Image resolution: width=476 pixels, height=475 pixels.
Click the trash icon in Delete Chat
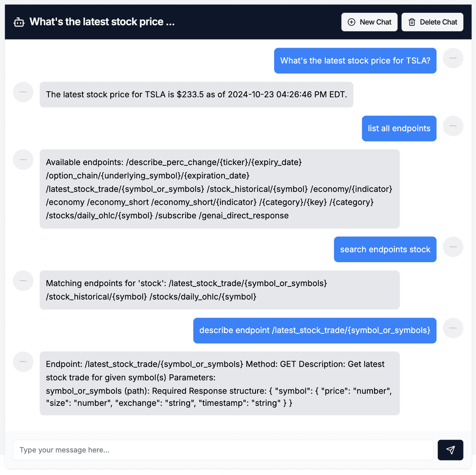pyautogui.click(x=412, y=22)
